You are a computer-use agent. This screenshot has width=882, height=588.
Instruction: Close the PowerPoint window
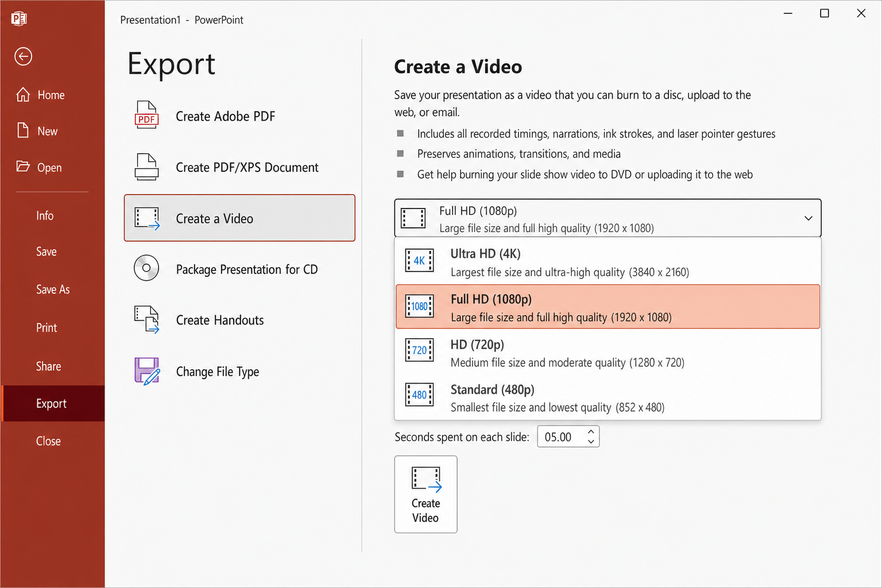[x=861, y=13]
